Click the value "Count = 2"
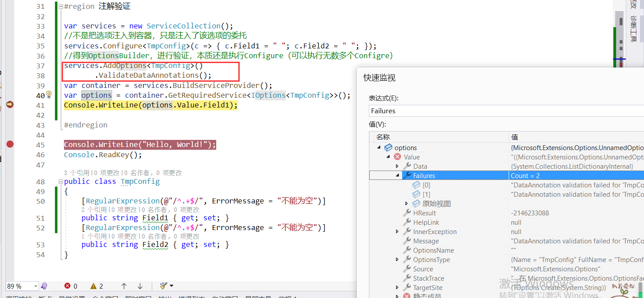 pyautogui.click(x=525, y=175)
